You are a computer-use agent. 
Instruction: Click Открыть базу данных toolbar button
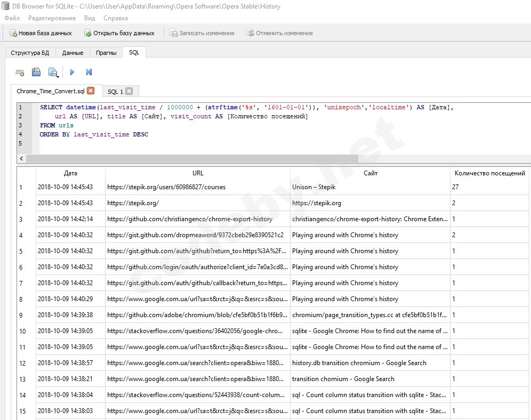pyautogui.click(x=119, y=33)
